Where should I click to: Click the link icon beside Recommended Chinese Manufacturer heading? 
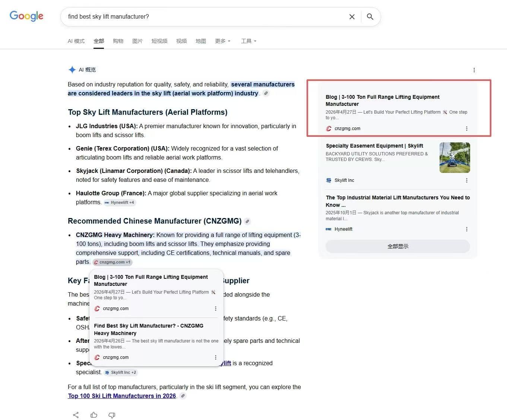tap(247, 221)
